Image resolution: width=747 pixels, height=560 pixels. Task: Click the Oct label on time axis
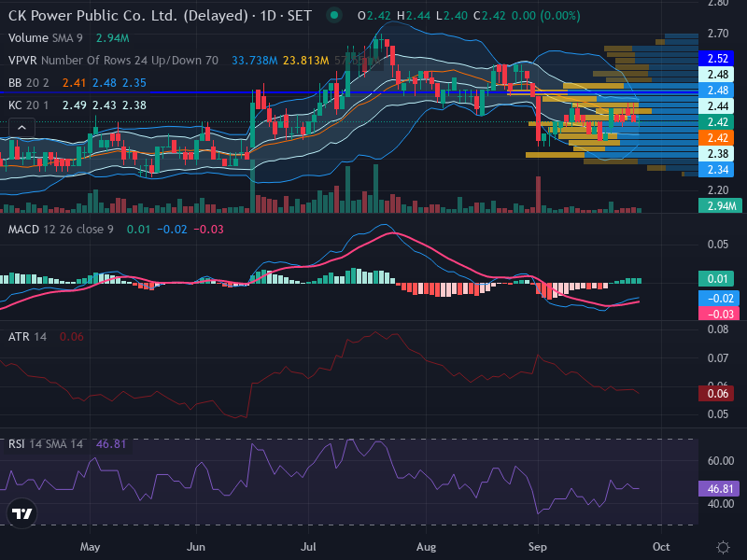(x=661, y=547)
